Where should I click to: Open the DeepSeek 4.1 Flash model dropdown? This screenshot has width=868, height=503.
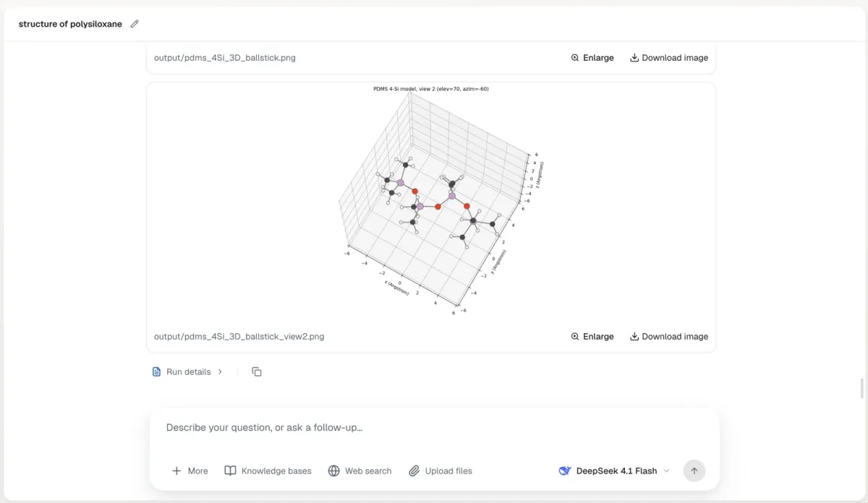[x=614, y=471]
